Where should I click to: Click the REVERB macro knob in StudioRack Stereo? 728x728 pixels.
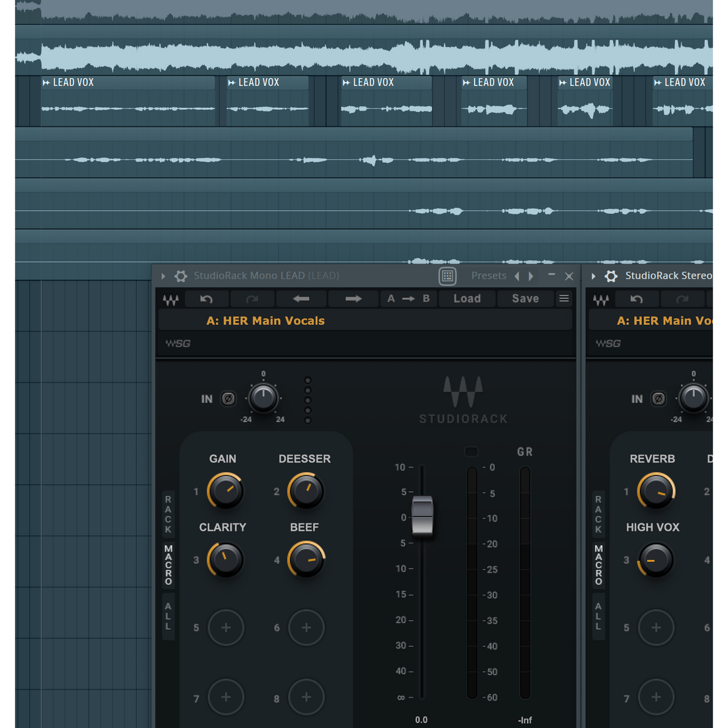pos(656,491)
